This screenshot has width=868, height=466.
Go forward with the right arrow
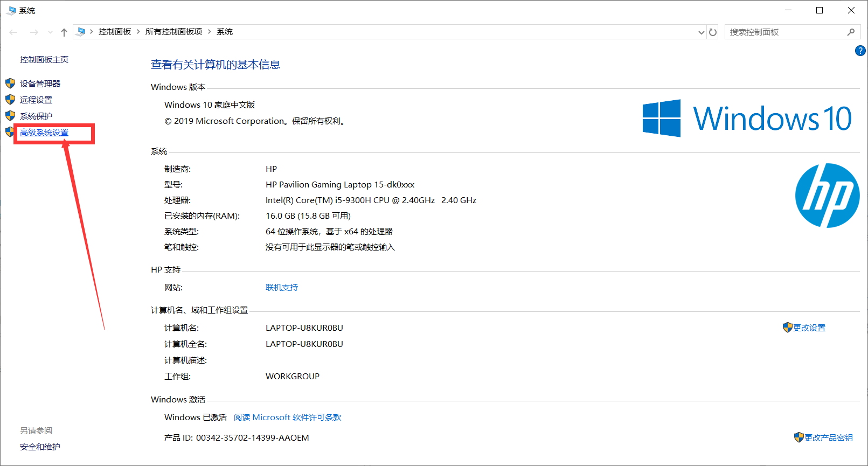click(x=34, y=32)
